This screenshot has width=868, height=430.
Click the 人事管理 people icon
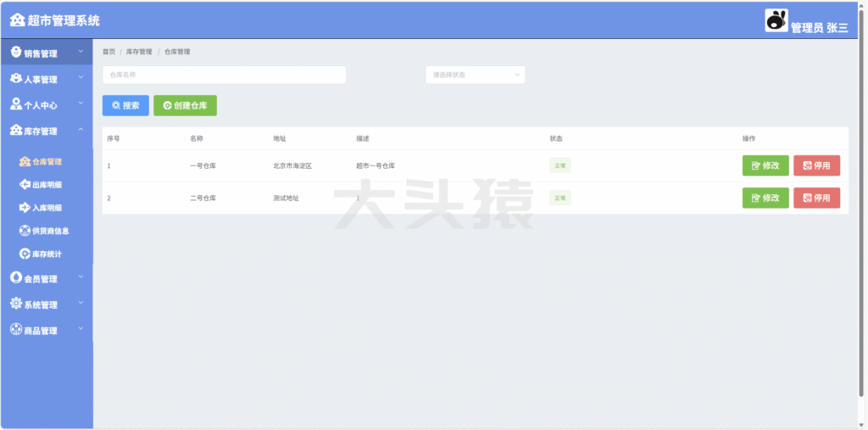(x=16, y=79)
